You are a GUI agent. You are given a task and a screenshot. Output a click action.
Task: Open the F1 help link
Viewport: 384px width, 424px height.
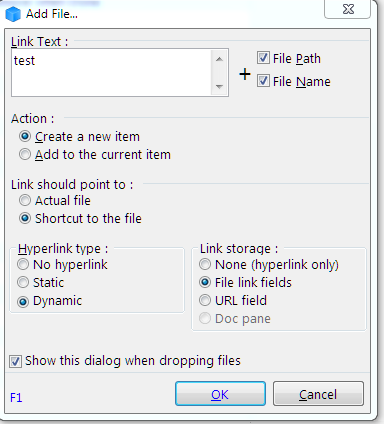tap(16, 397)
